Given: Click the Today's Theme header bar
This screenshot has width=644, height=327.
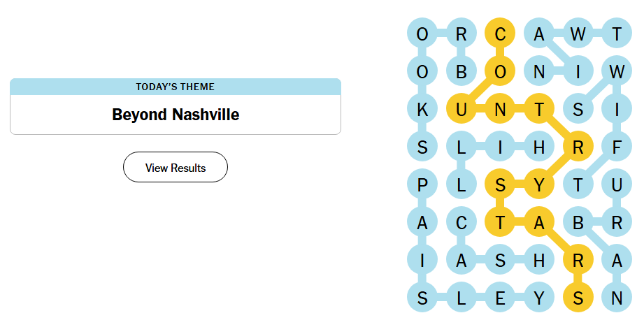Looking at the screenshot, I should click(176, 87).
